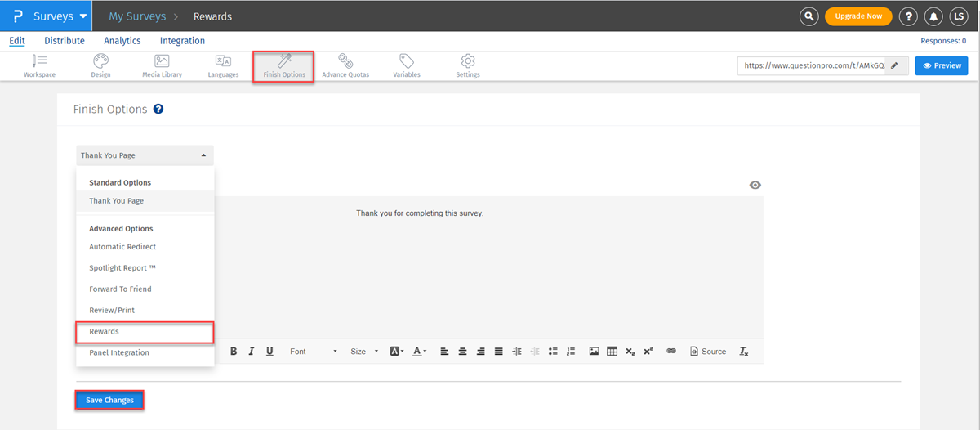Open the notifications bell icon
Screen dimensions: 980x430
pos(933,16)
